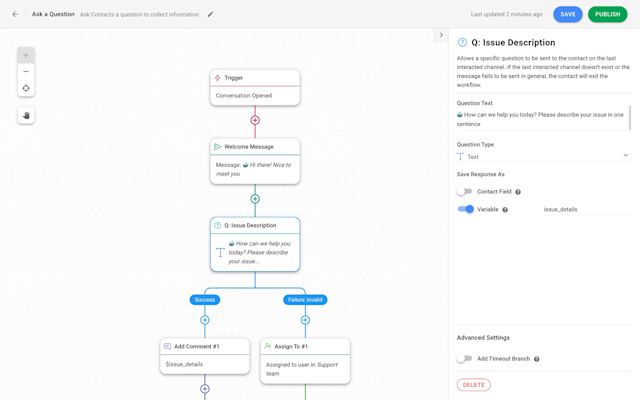Save the workflow
Viewport: 640px width, 400px height.
(x=568, y=14)
